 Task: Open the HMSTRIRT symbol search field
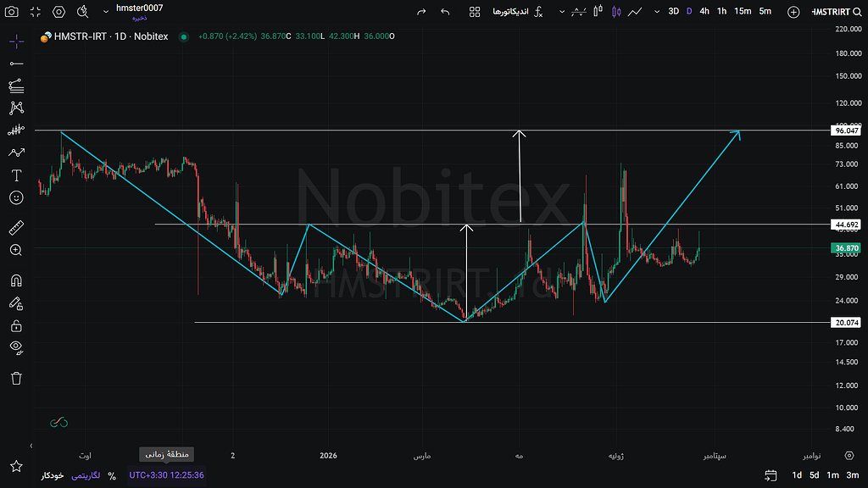point(837,12)
